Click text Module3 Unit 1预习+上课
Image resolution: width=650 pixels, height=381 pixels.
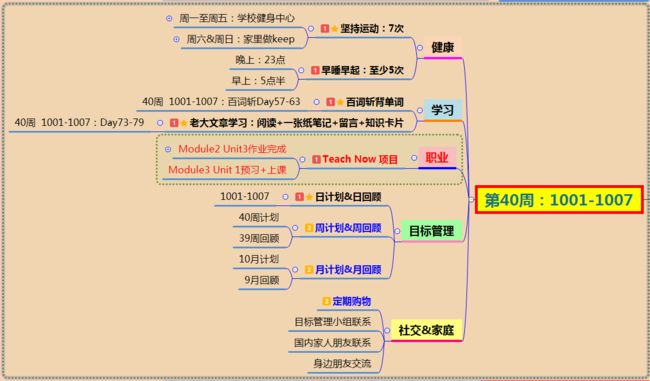[227, 170]
